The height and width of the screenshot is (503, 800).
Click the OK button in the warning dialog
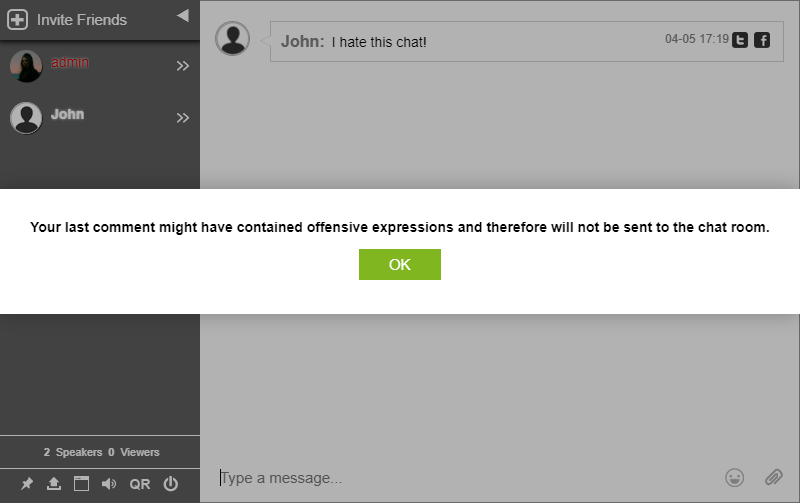(399, 265)
